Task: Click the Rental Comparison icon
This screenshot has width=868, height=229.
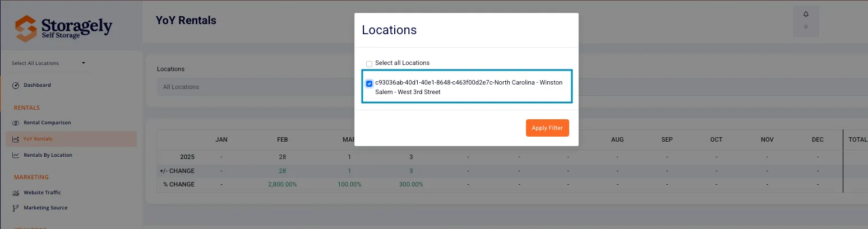Action: (16, 123)
